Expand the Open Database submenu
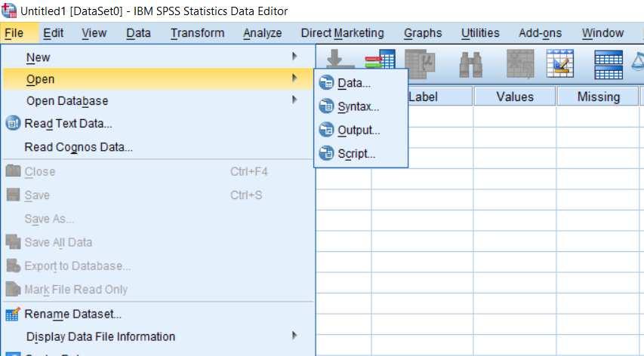The width and height of the screenshot is (644, 356). point(158,100)
